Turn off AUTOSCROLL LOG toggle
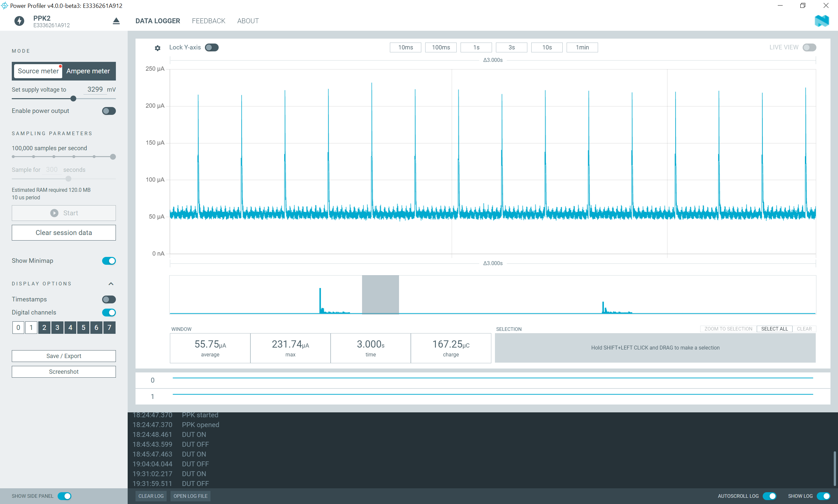The height and width of the screenshot is (504, 838). point(769,496)
